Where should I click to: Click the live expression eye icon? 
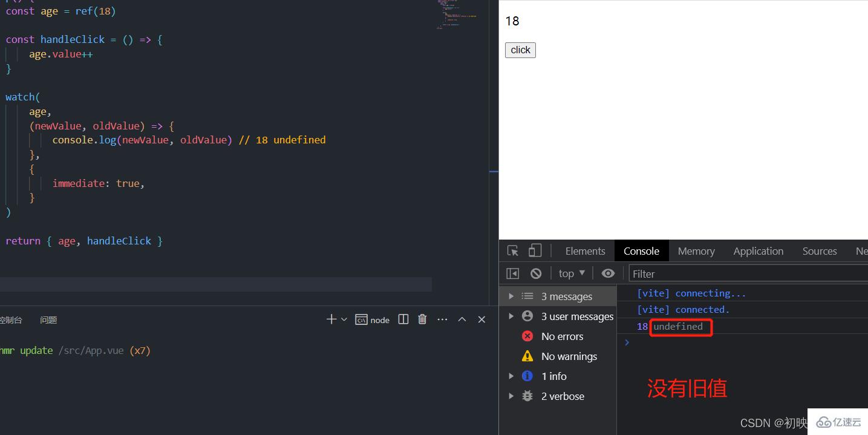[608, 273]
